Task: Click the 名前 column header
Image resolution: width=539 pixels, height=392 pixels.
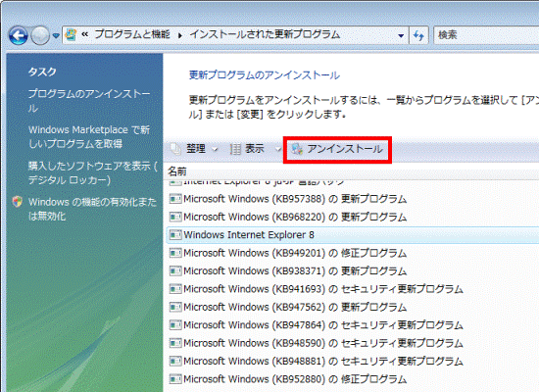Action: 177,171
